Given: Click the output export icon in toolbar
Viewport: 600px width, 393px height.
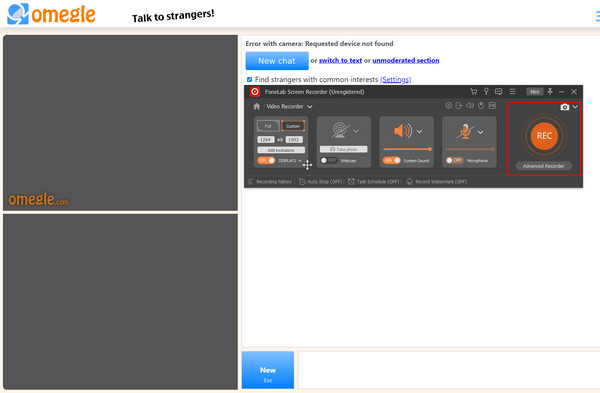Looking at the screenshot, I should pos(459,106).
